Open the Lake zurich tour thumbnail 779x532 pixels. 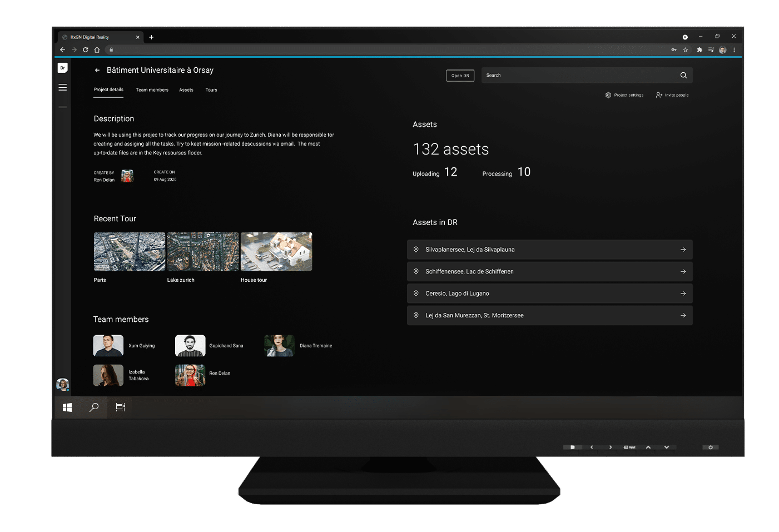[203, 252]
